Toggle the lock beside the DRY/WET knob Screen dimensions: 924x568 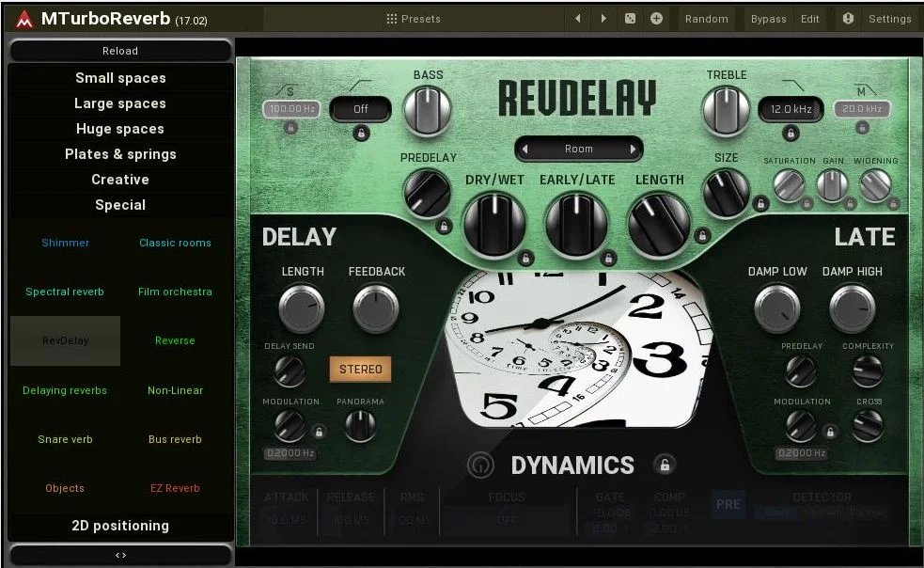point(525,258)
